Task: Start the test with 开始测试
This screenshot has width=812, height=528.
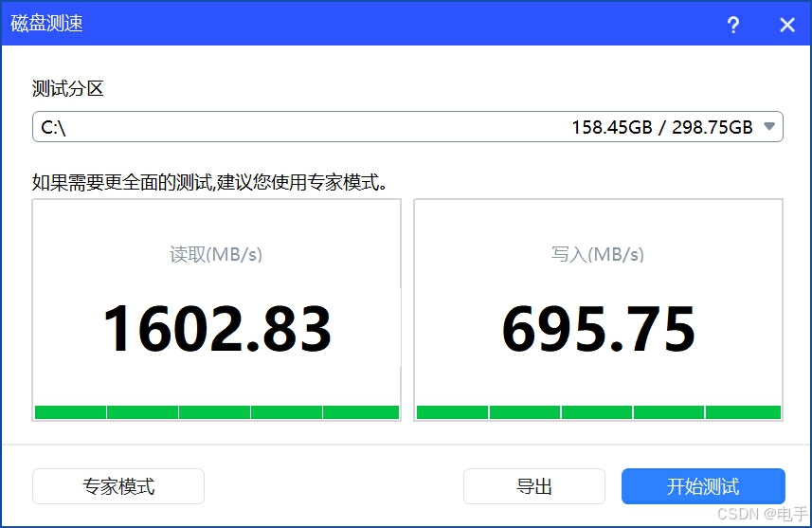Action: coord(703,486)
